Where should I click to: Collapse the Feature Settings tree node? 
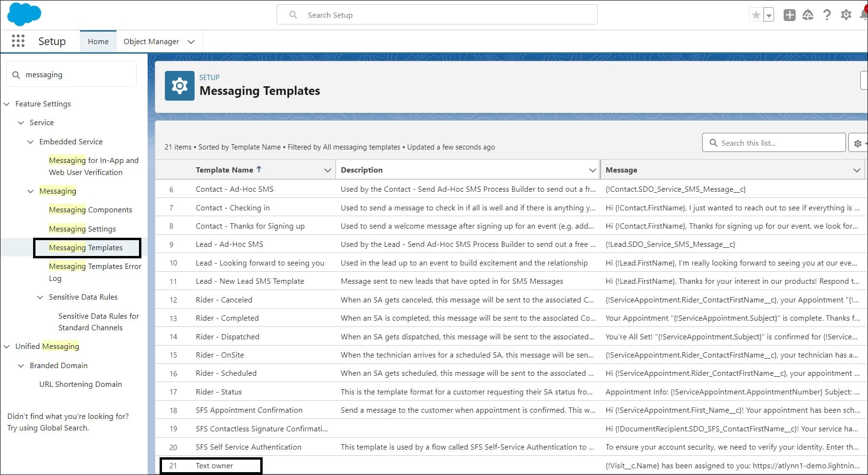pos(7,104)
